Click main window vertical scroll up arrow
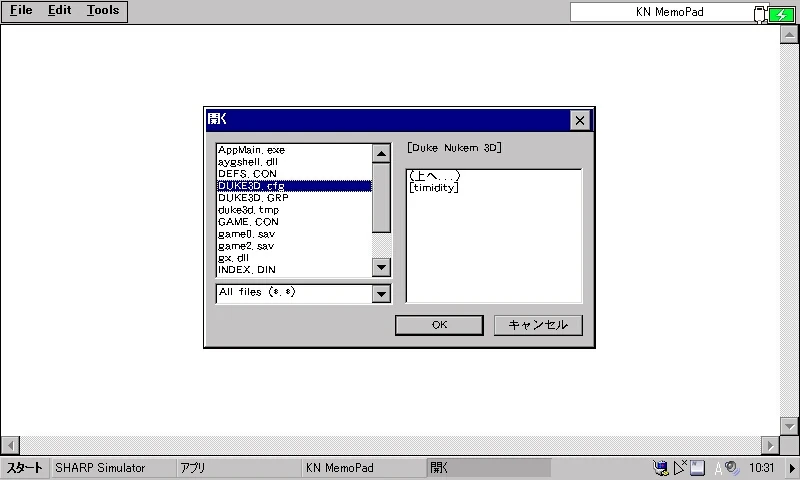Screen dimensions: 800x480 (x=789, y=34)
